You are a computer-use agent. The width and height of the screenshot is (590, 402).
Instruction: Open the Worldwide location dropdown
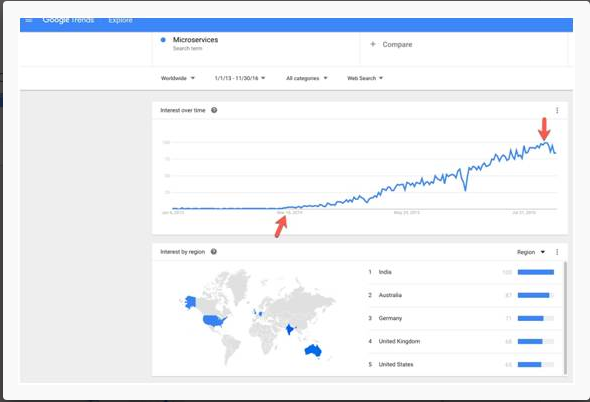point(178,78)
